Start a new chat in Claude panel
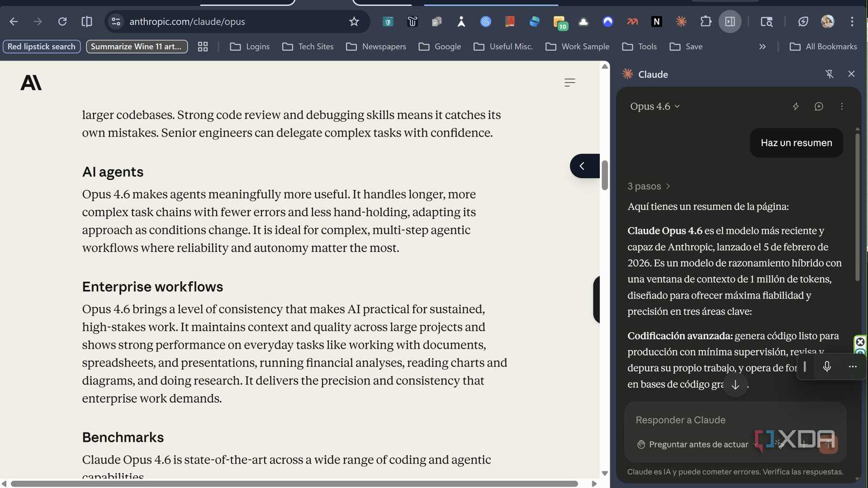 pos(819,106)
